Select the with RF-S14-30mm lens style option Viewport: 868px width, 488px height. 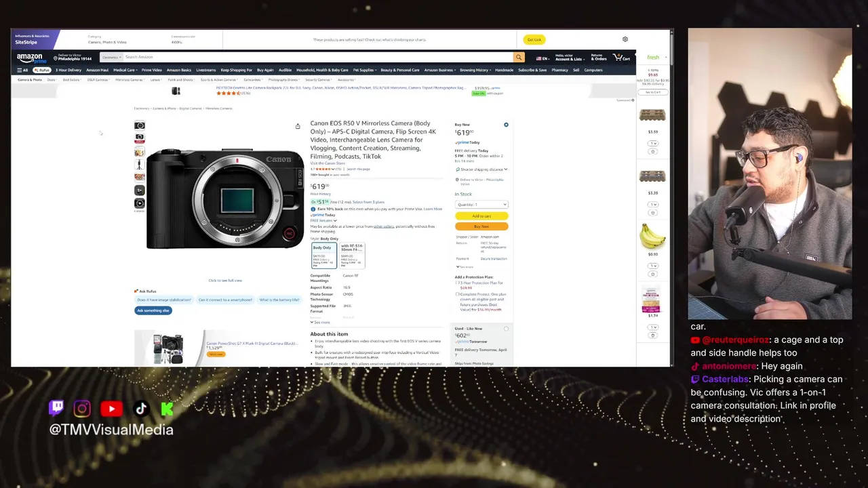(x=352, y=255)
